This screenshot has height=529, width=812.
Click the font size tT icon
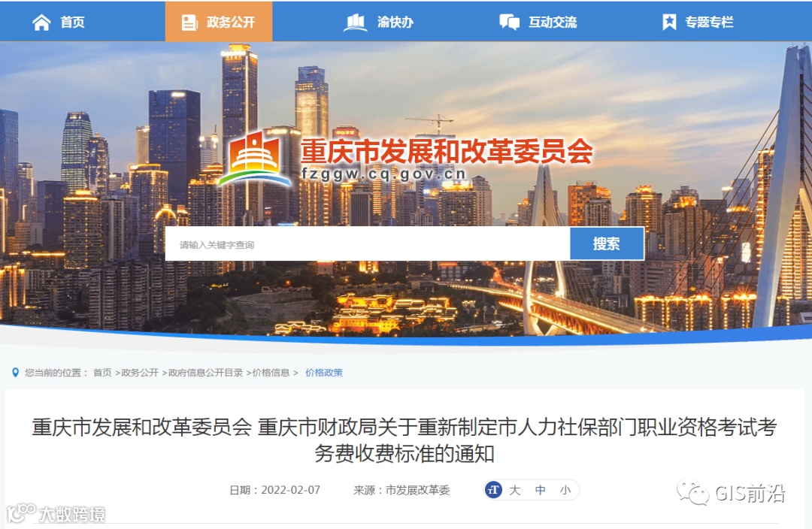[493, 490]
